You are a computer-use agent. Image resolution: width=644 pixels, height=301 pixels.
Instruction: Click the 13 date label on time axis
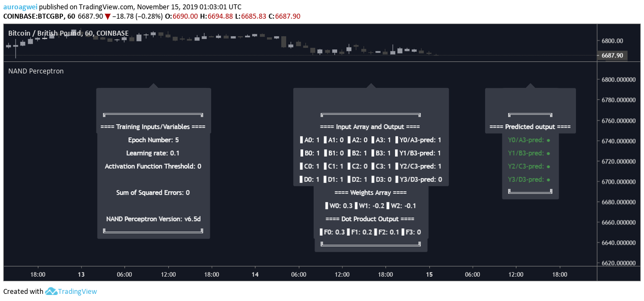pyautogui.click(x=81, y=274)
